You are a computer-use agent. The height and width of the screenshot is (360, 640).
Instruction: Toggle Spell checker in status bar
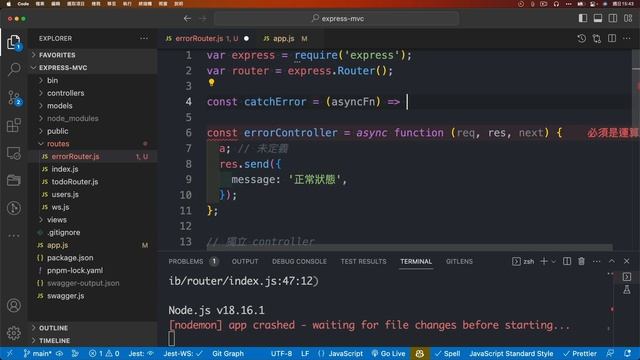click(x=447, y=353)
